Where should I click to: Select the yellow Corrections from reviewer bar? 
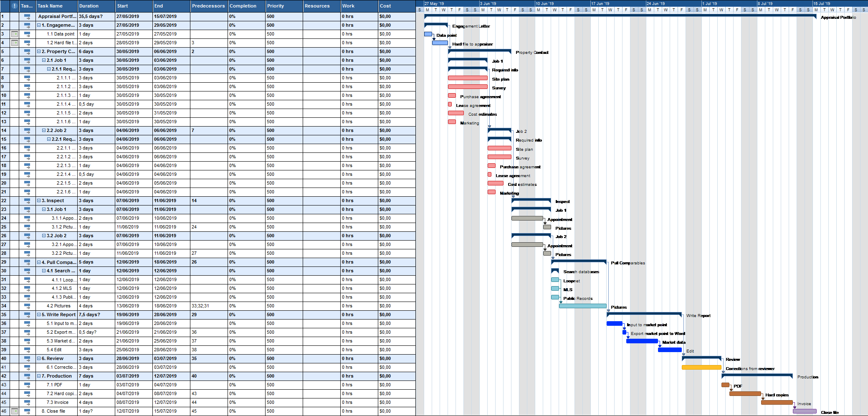[x=701, y=367]
